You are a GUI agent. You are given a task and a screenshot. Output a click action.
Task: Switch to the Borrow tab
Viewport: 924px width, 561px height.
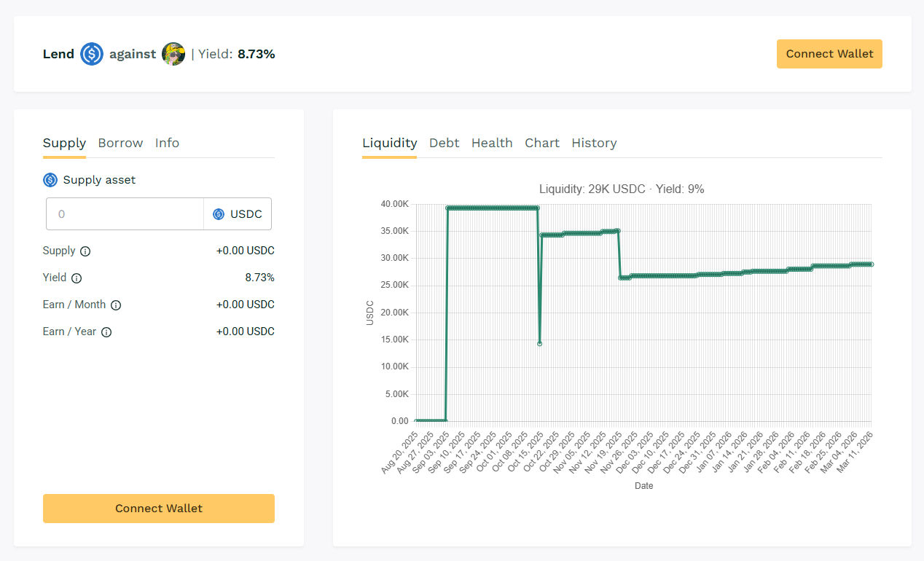click(120, 143)
